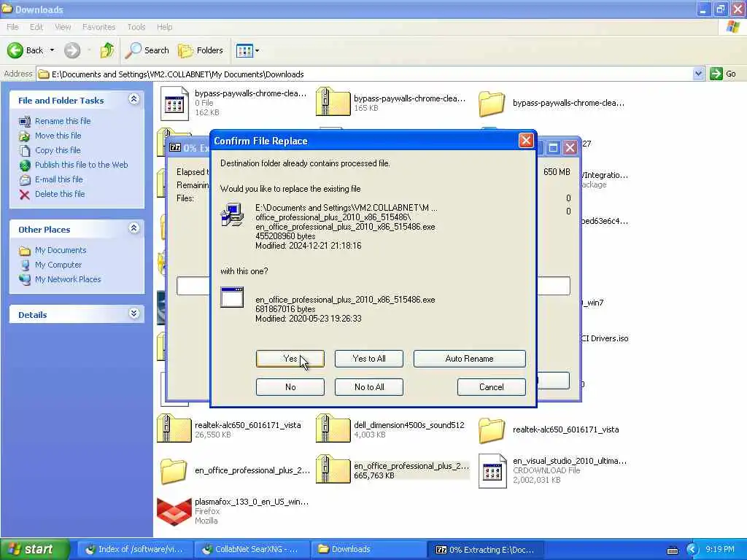
Task: Click Yes in Confirm File Replace dialog
Action: (x=290, y=359)
